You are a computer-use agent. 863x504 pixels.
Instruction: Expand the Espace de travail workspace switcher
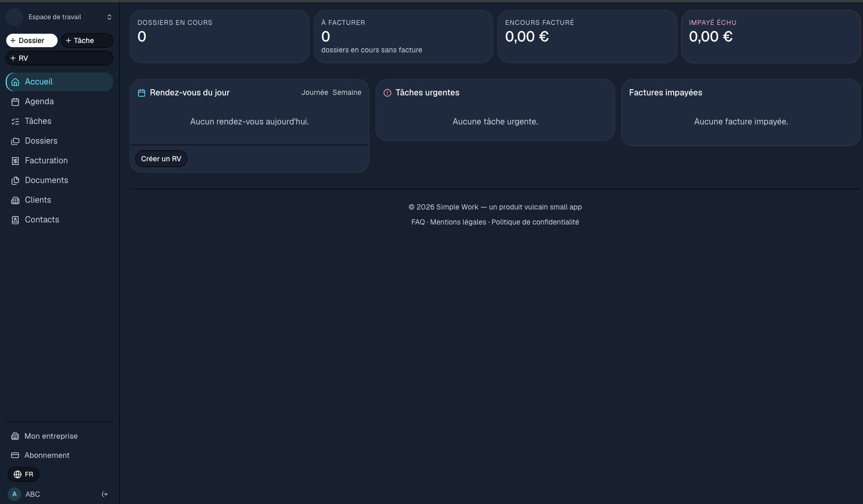[x=59, y=17]
